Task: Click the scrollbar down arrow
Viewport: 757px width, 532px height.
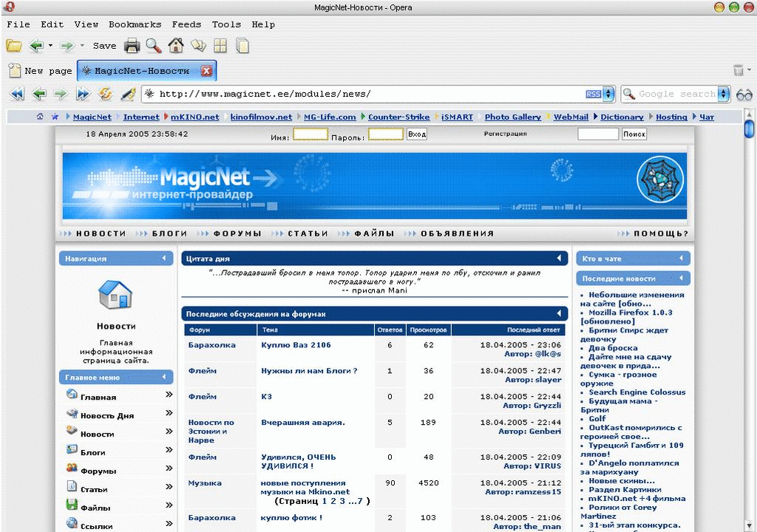Action: (749, 525)
